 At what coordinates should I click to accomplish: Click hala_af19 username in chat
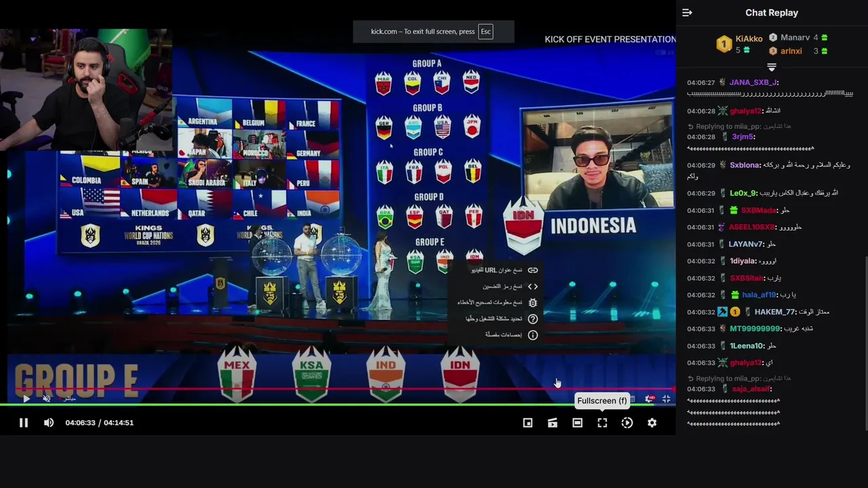759,296
